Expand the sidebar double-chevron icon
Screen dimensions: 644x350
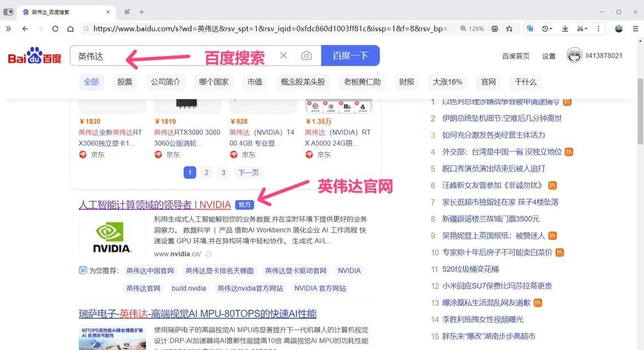tap(8, 29)
